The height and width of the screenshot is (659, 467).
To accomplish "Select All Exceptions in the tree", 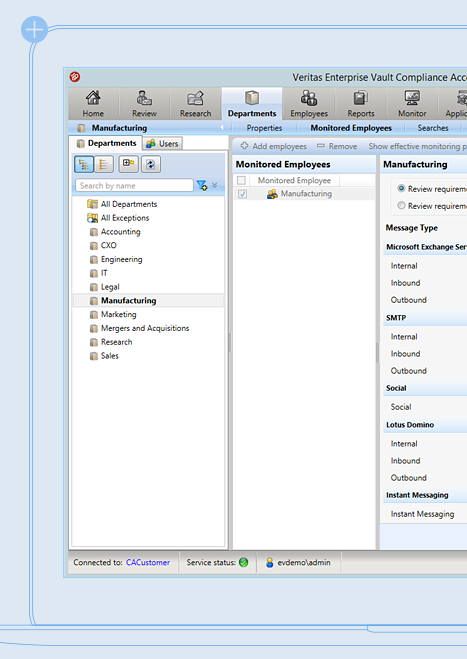I will point(125,218).
